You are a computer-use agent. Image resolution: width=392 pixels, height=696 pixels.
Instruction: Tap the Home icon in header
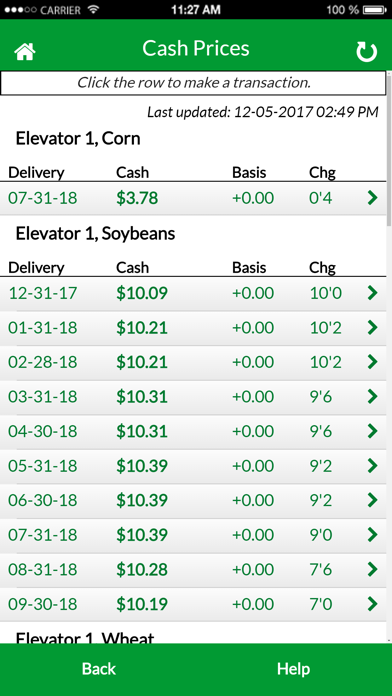pos(25,51)
